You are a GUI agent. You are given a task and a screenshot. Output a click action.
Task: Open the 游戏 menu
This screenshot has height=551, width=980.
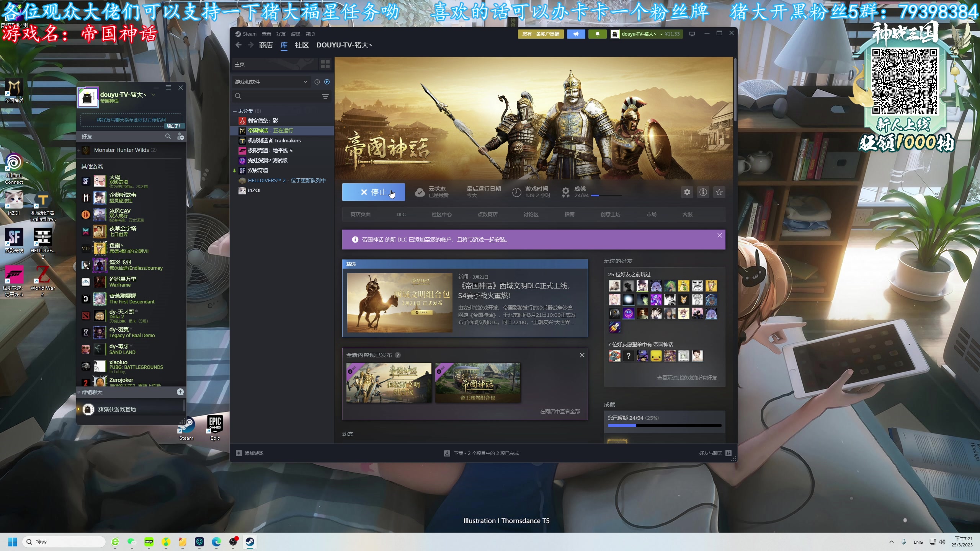coord(296,34)
